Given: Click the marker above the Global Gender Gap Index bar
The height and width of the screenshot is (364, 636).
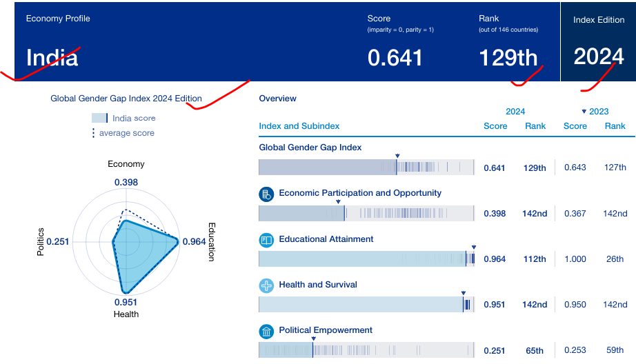Looking at the screenshot, I should (397, 156).
